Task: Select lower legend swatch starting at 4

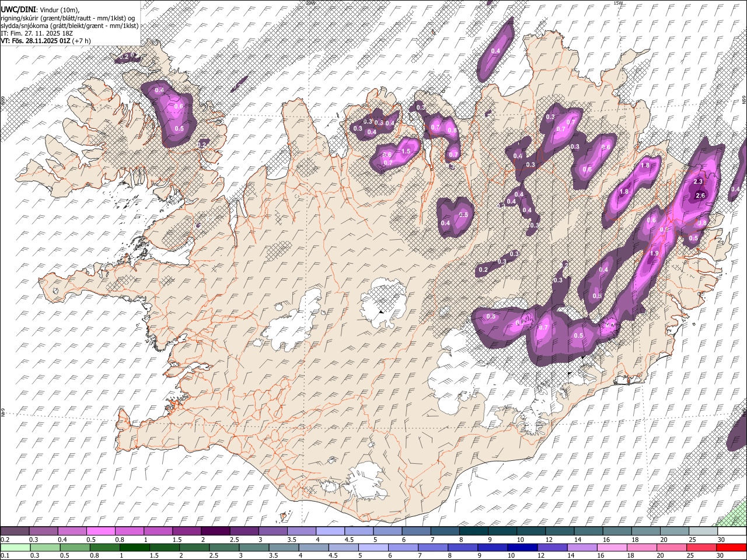Action: 314,547
